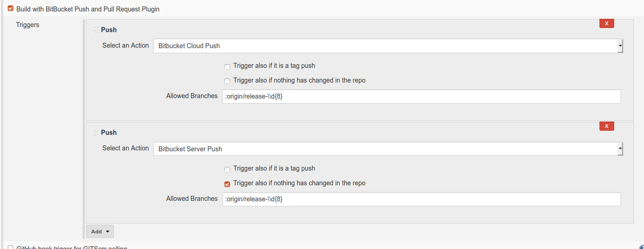The height and width of the screenshot is (249, 644).
Task: Grab the drag handle of the Cloud Push trigger
Action: click(95, 30)
